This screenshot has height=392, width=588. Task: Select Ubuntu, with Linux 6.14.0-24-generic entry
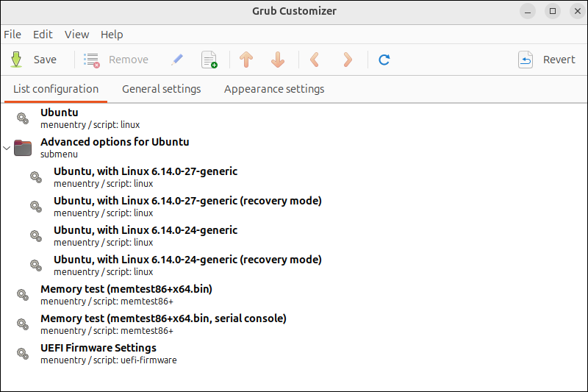tap(294, 236)
